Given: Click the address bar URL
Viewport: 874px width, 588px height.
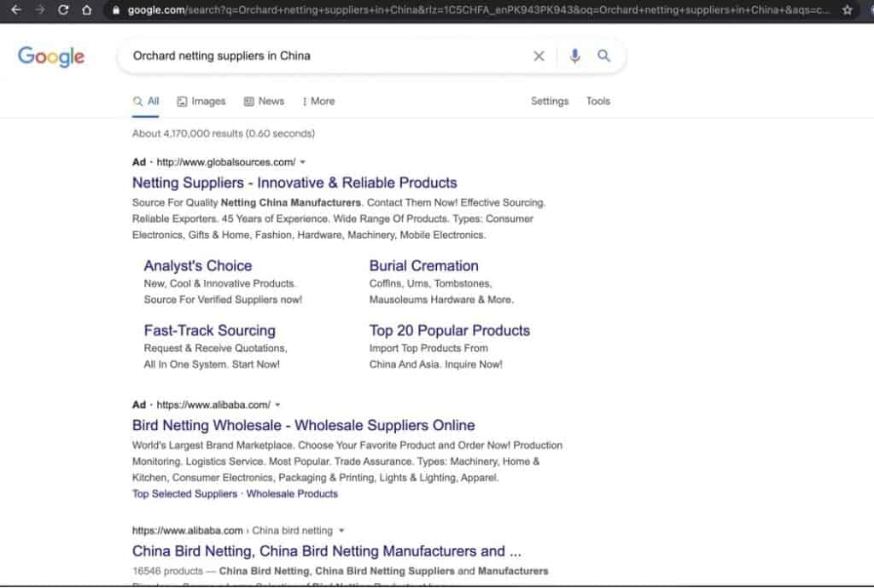Looking at the screenshot, I should coord(478,10).
